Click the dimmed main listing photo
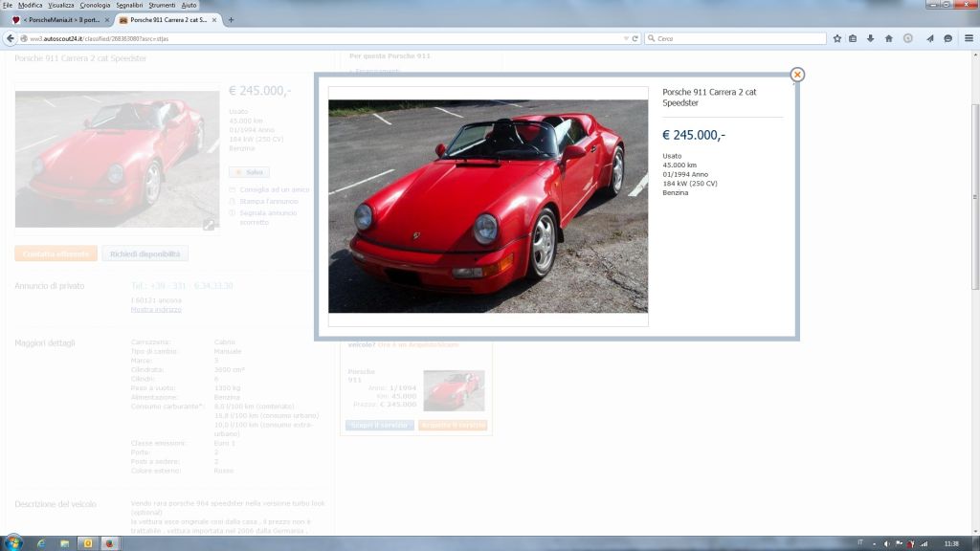The height and width of the screenshot is (551, 980). [x=117, y=160]
